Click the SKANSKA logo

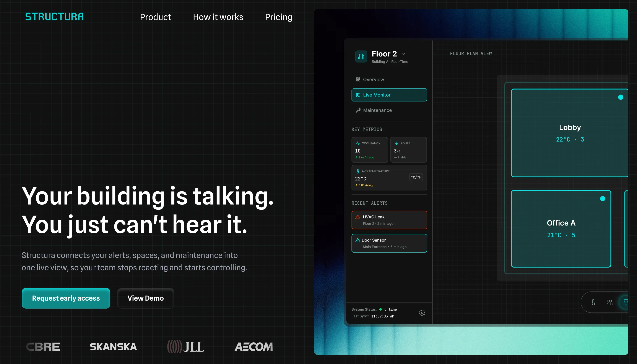click(x=113, y=347)
